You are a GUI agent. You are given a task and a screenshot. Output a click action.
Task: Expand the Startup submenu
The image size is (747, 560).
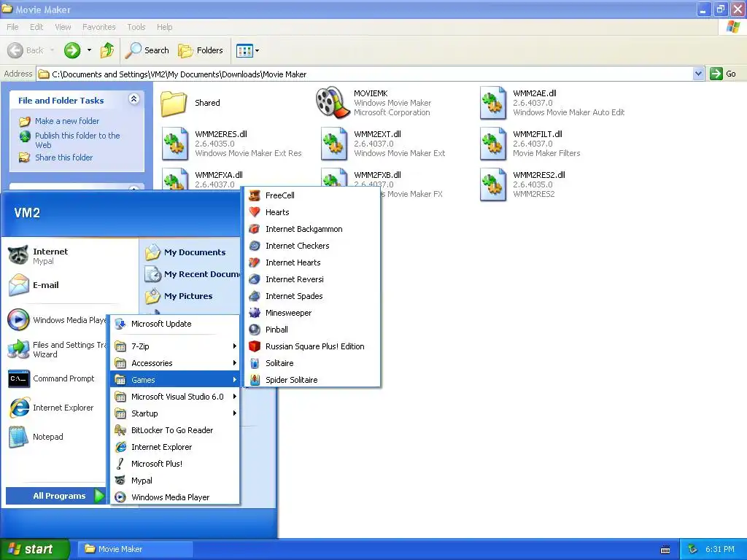point(175,413)
